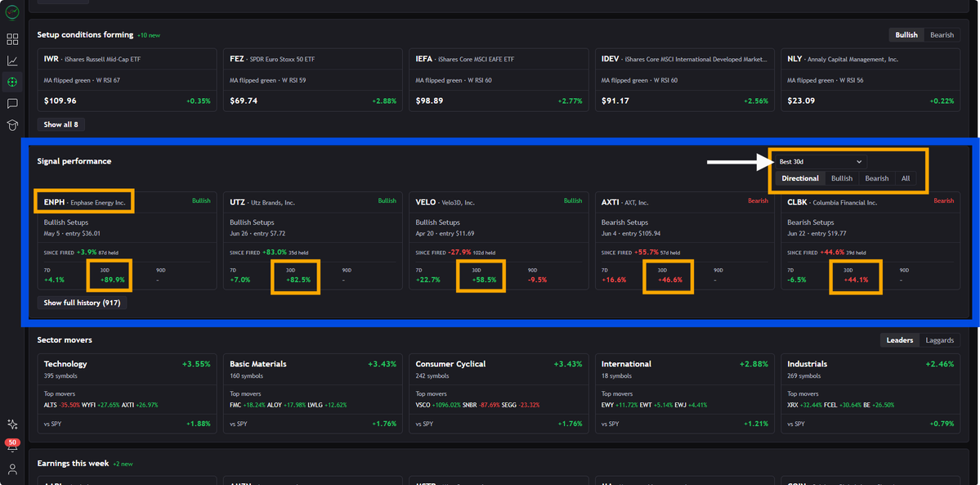The image size is (980, 485).
Task: Click SNBR top mover -87.69%
Action: tap(482, 405)
